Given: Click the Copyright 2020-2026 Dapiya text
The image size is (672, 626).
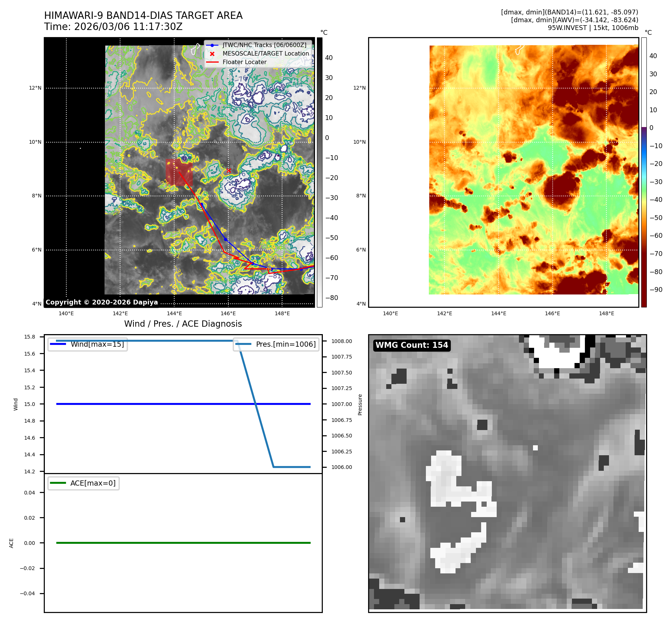Looking at the screenshot, I should 102,302.
